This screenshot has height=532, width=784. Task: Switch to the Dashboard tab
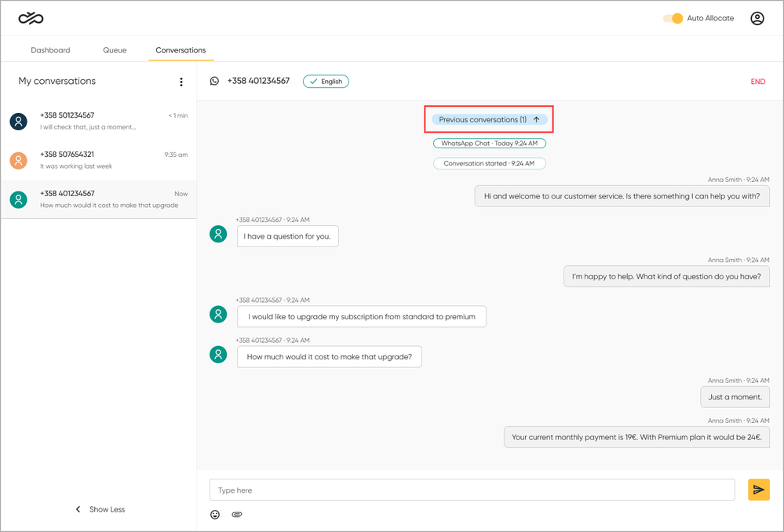click(x=50, y=50)
